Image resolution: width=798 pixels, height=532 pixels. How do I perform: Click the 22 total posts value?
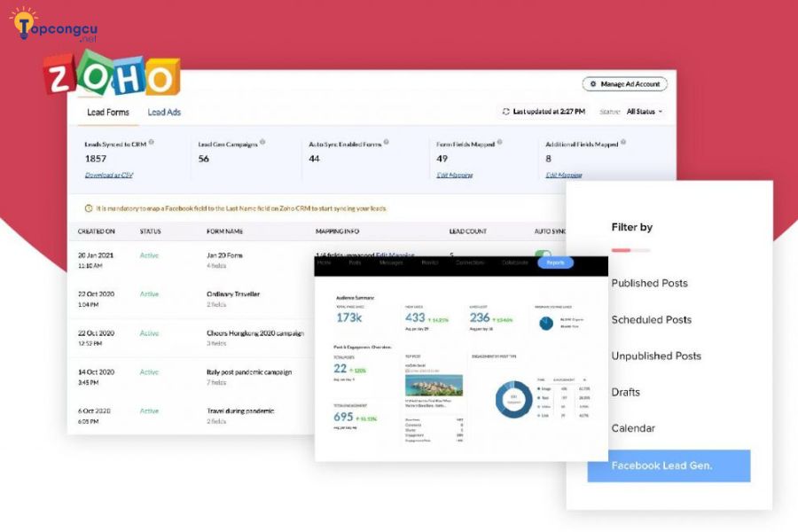[x=340, y=368]
